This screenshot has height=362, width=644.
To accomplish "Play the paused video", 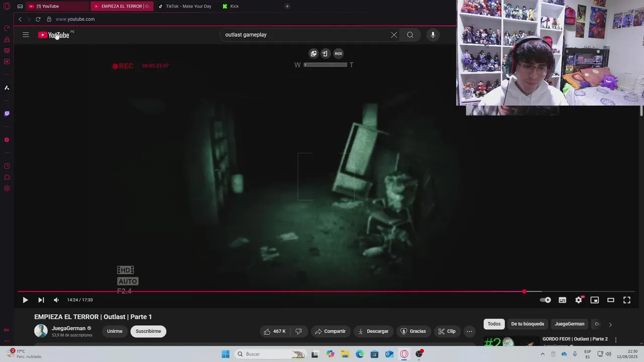I will (x=25, y=300).
